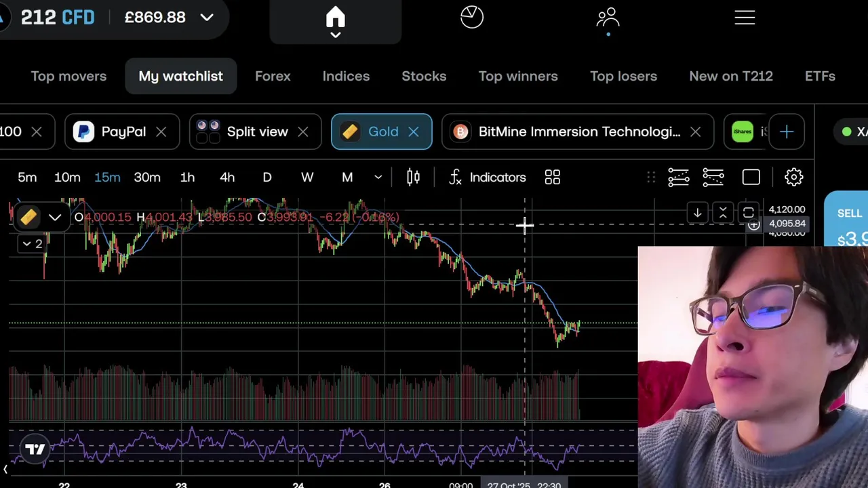
Task: Click the Gold bar icon in legend
Action: point(28,218)
